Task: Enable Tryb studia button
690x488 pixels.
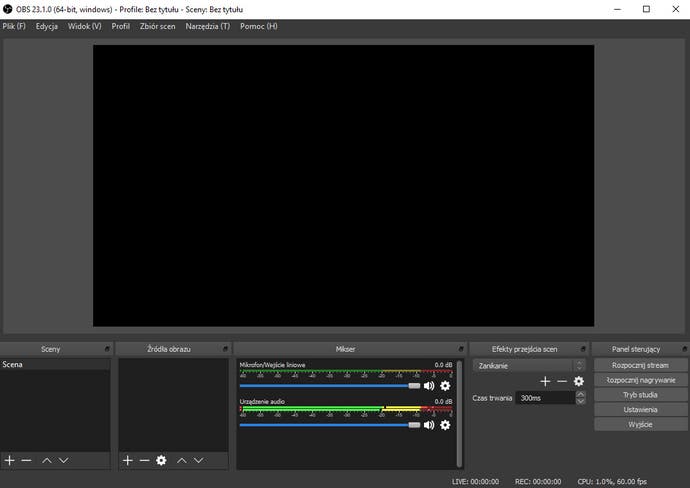Action: [640, 395]
